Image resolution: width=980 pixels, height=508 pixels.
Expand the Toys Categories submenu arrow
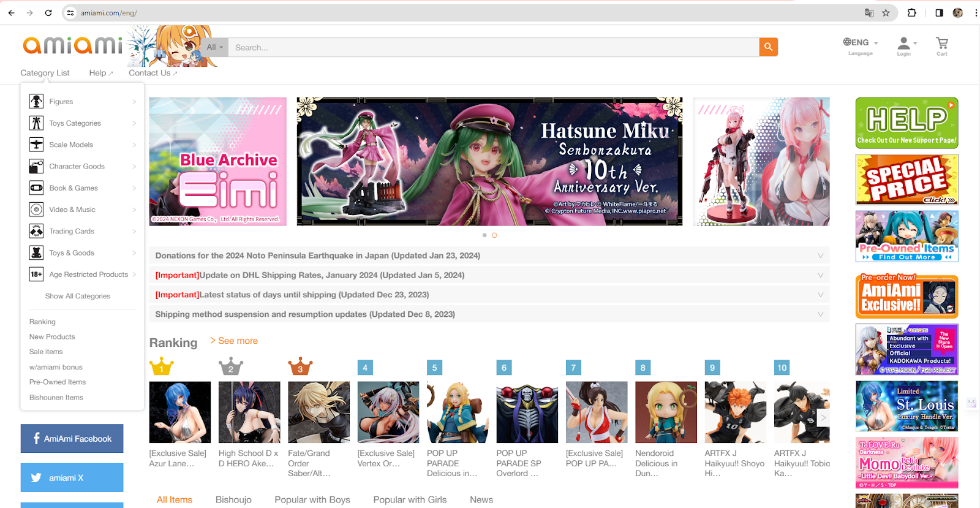(x=134, y=123)
